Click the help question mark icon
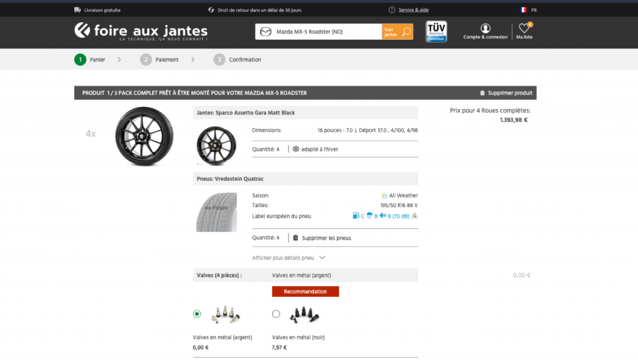This screenshot has height=364, width=638. coord(392,10)
